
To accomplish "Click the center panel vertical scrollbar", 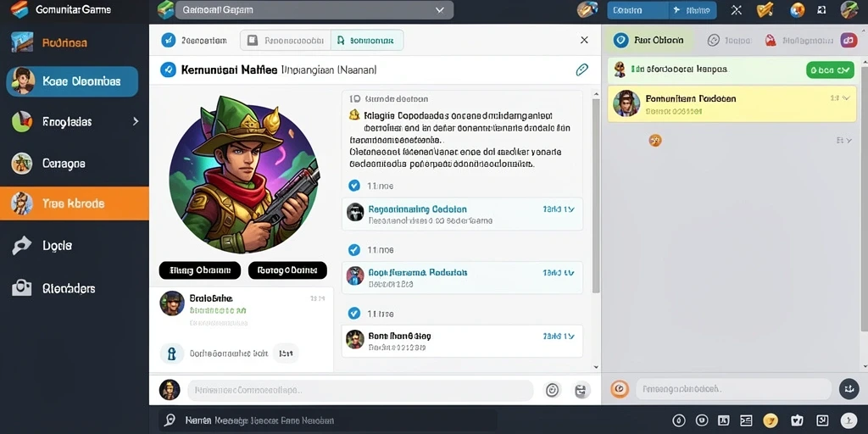I will 596,196.
